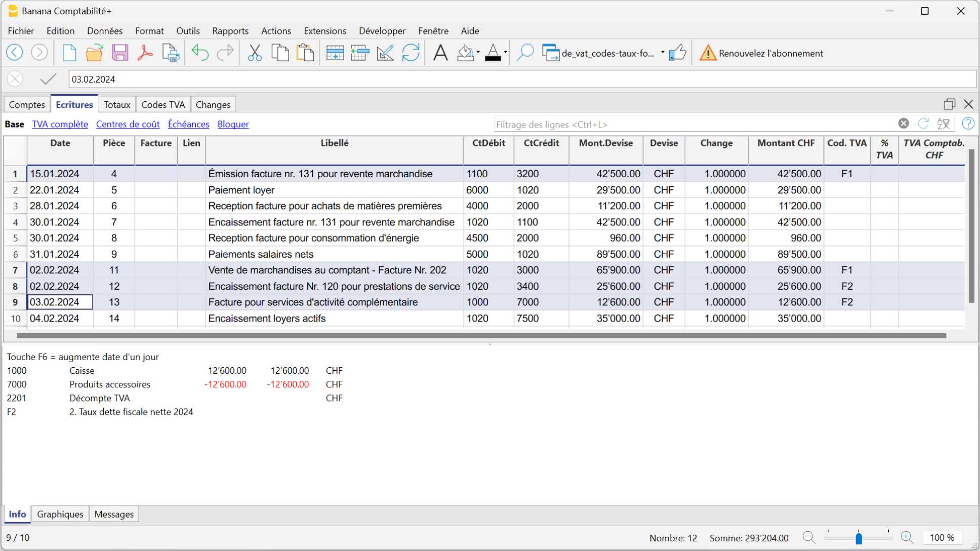Expand the fill color dropdown arrow

pyautogui.click(x=478, y=53)
